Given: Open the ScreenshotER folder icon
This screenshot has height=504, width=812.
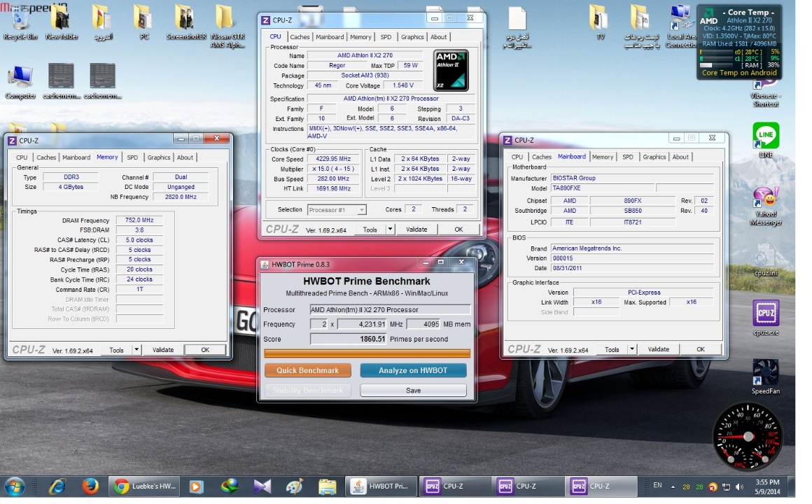Looking at the screenshot, I should (x=186, y=22).
